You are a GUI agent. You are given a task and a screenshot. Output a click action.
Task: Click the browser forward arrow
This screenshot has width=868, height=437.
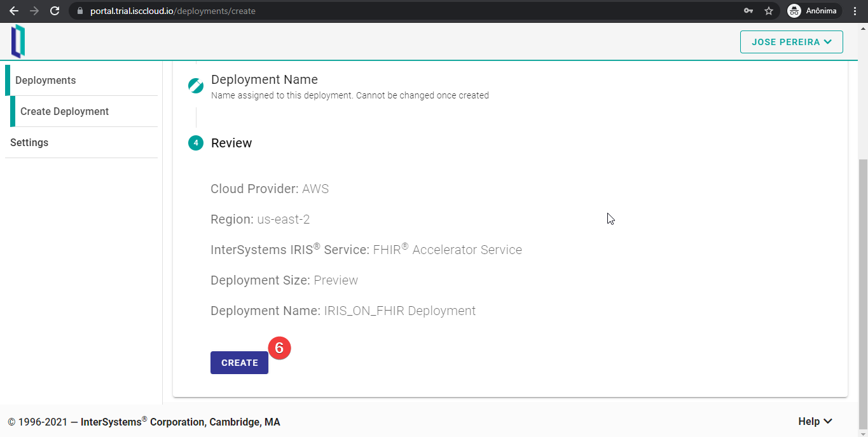[x=34, y=11]
